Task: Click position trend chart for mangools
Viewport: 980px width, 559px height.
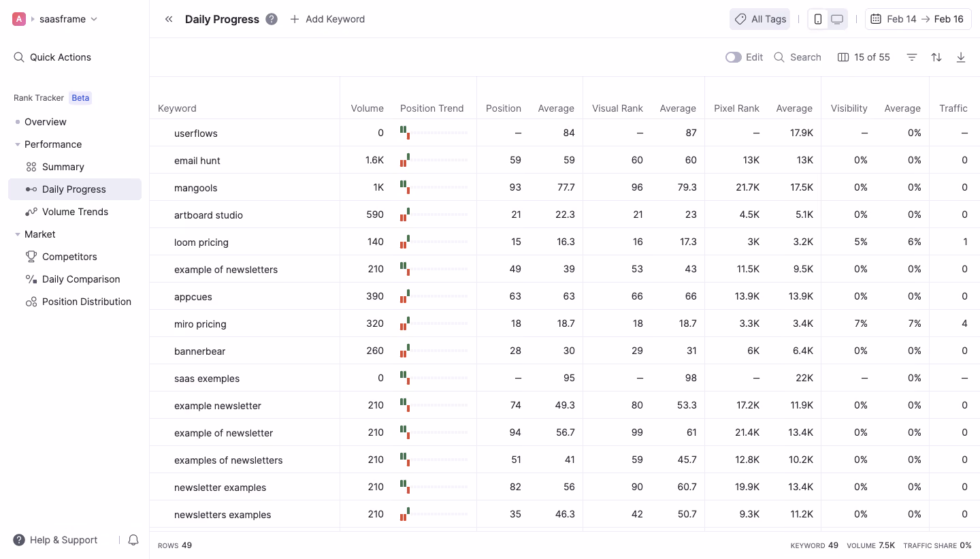Action: (x=434, y=187)
